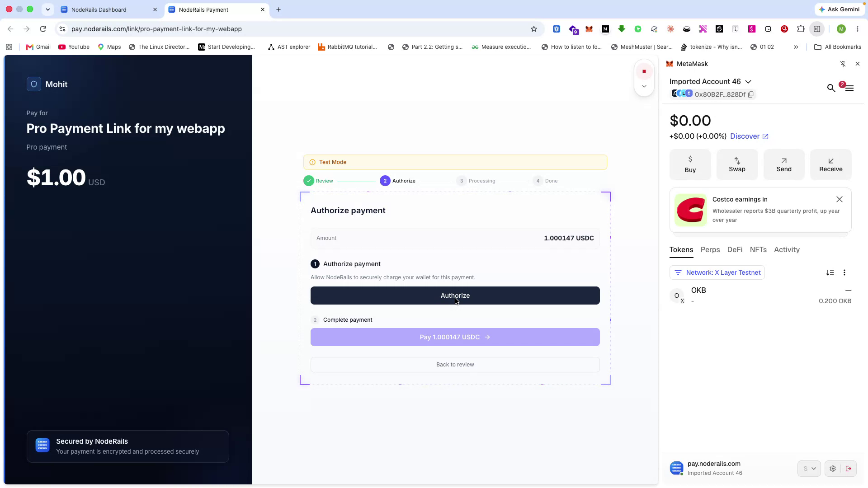This screenshot has height=488, width=868.
Task: Click the Mohit merchant shield logo
Action: point(34,84)
